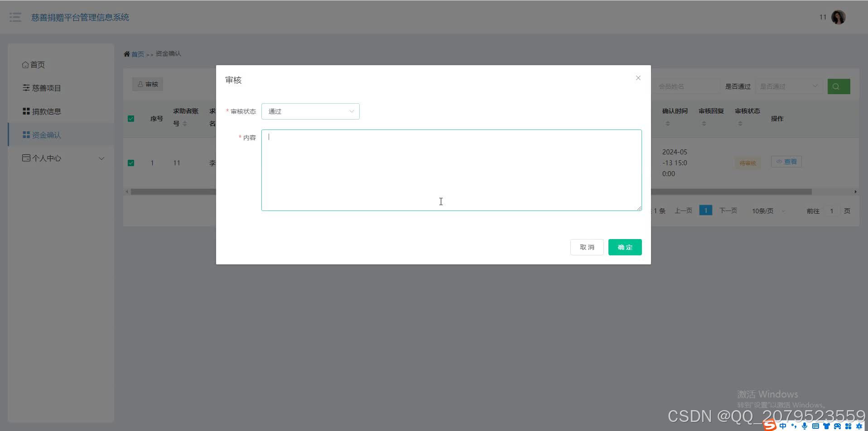The image size is (868, 431).
Task: Open the IME toolbox grid icon
Action: tap(848, 426)
